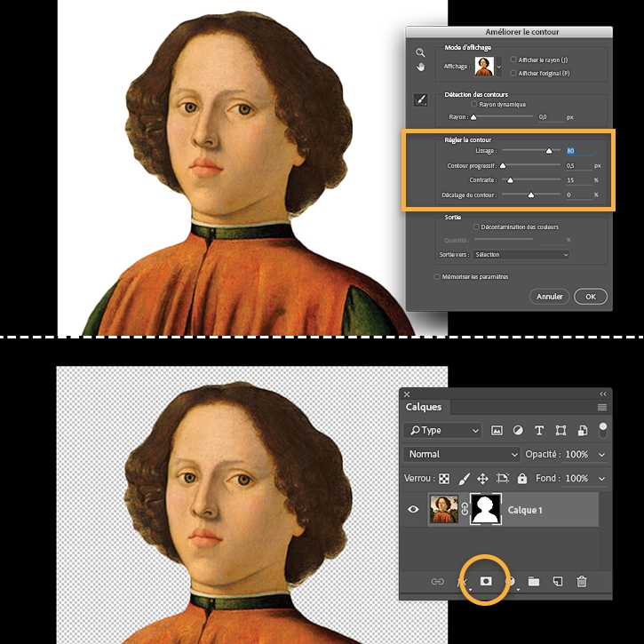Create a new adjustment layer icon
Image resolution: width=644 pixels, height=644 pixels.
click(511, 582)
